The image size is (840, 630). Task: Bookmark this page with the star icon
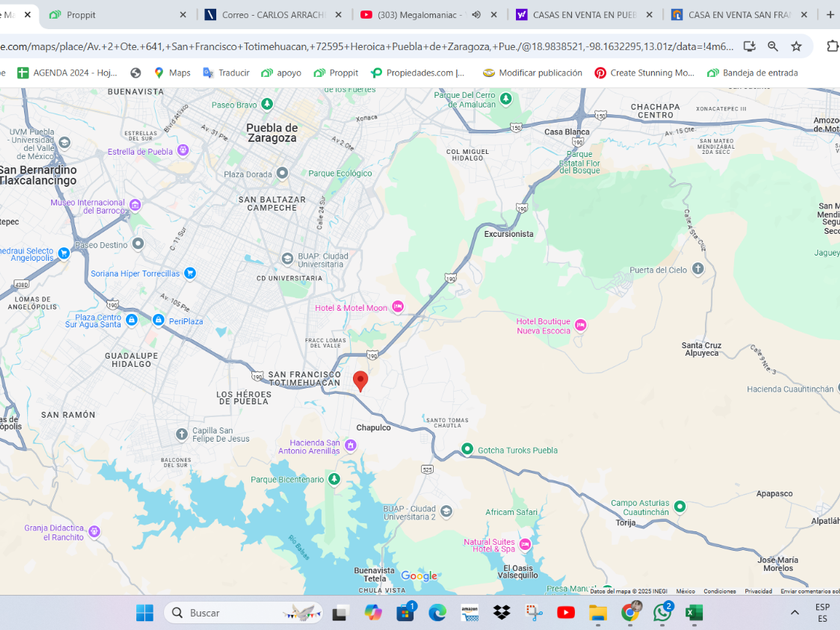[797, 47]
